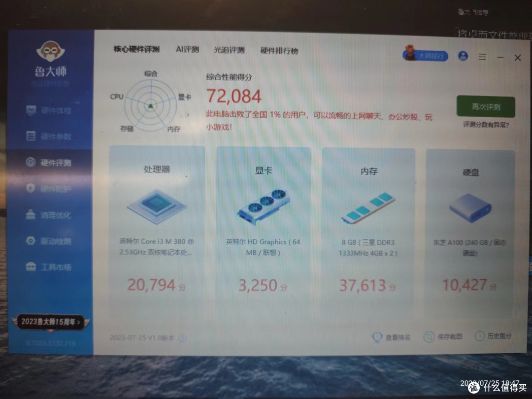This screenshot has width=532, height=399.
Task: Click the 显卡 graphics card illustration
Action: pos(264,206)
